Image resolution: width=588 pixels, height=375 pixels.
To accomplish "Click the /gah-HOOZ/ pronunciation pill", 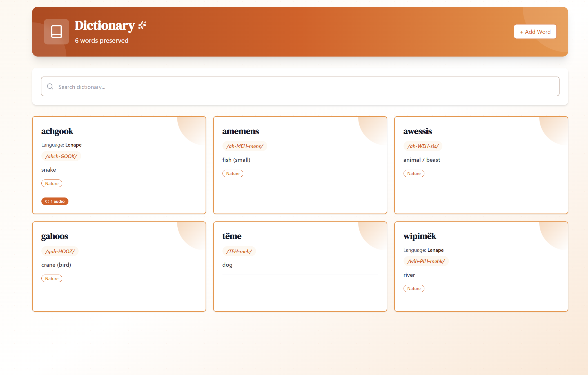I will [x=60, y=251].
